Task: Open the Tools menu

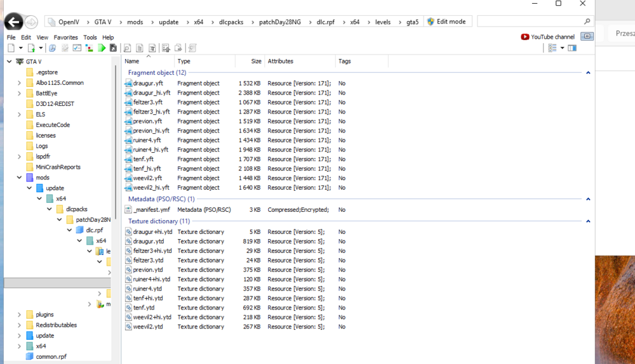Action: (x=90, y=37)
